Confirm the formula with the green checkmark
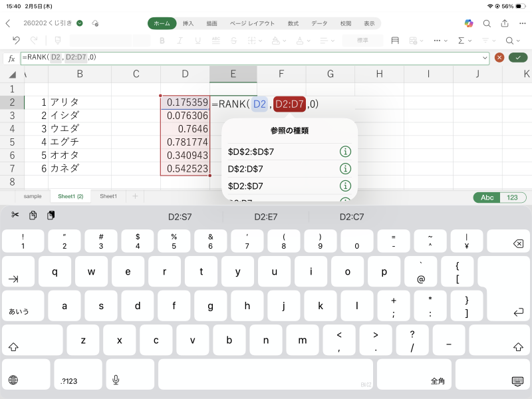532x399 pixels. point(517,58)
